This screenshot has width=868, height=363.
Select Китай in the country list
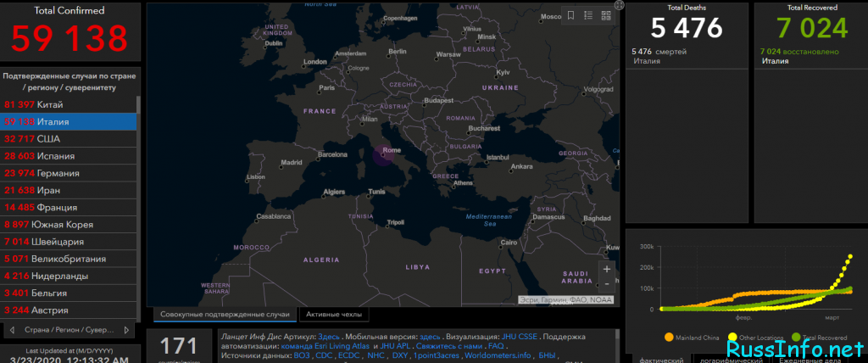click(x=69, y=104)
